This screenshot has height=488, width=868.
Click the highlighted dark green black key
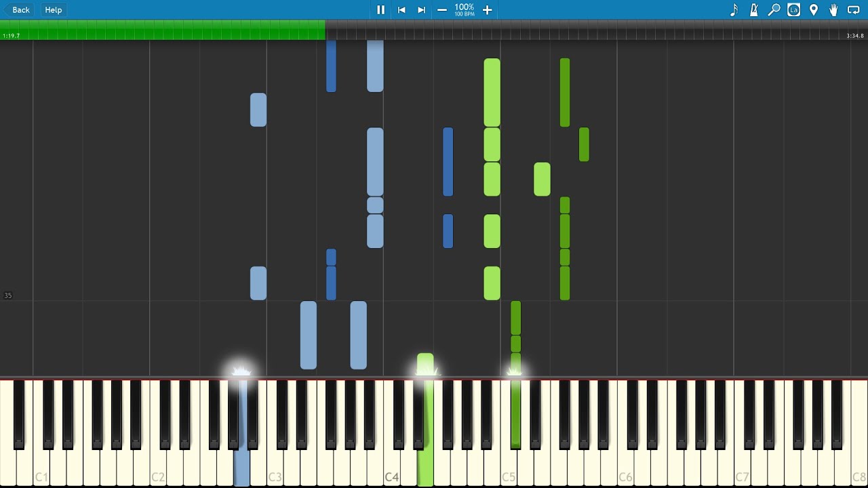(x=515, y=413)
